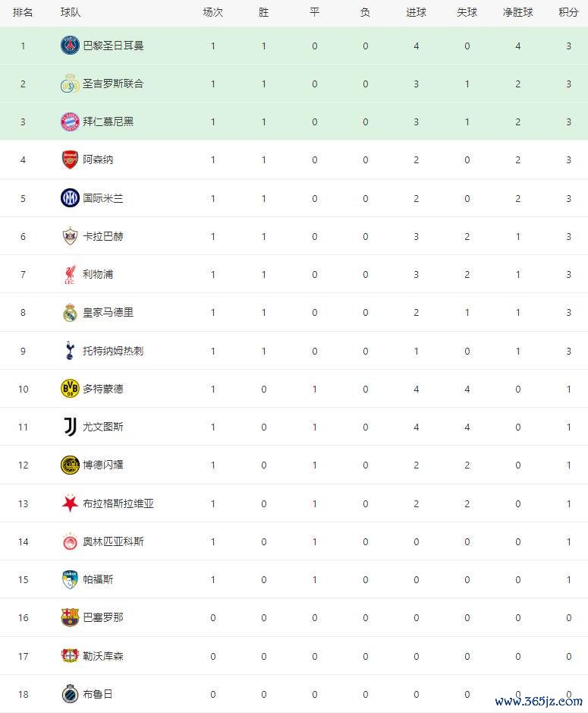
Task: Click the Liverpool club crest
Action: 70,274
